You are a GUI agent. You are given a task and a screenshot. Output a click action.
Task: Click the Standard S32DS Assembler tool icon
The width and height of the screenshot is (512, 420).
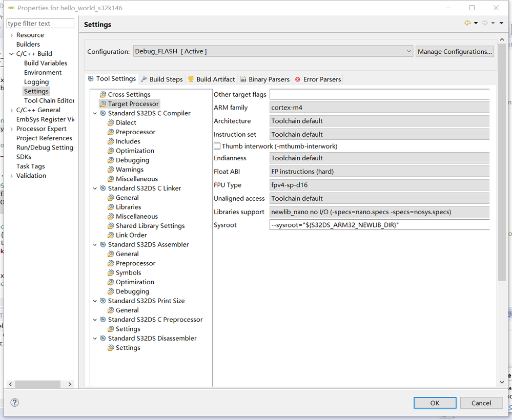pyautogui.click(x=103, y=245)
